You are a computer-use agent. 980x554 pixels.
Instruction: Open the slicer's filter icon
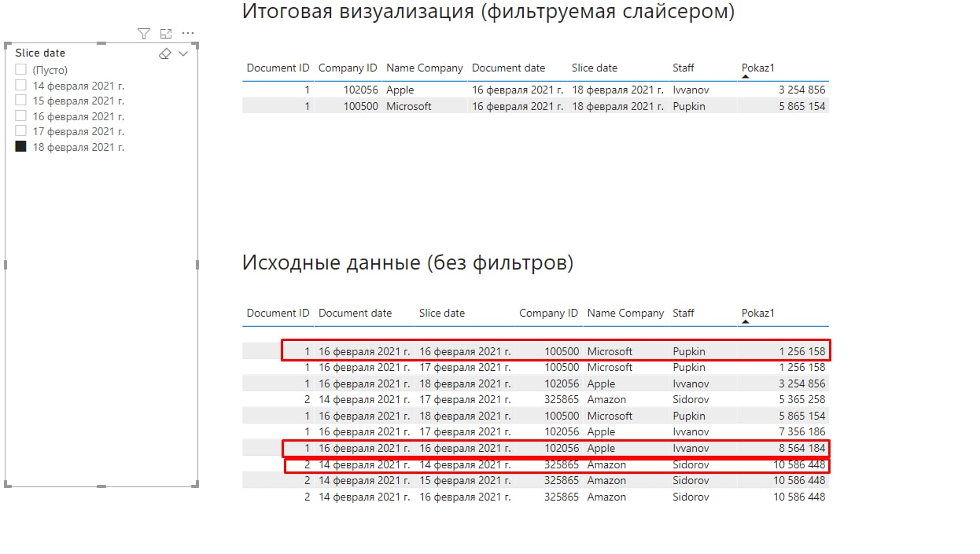click(143, 34)
